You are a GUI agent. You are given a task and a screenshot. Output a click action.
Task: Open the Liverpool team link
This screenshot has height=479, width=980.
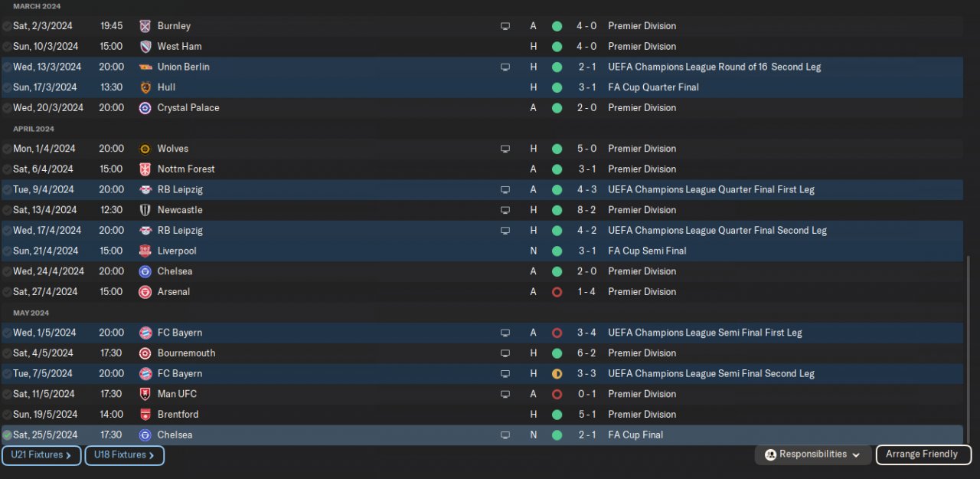[x=177, y=251]
